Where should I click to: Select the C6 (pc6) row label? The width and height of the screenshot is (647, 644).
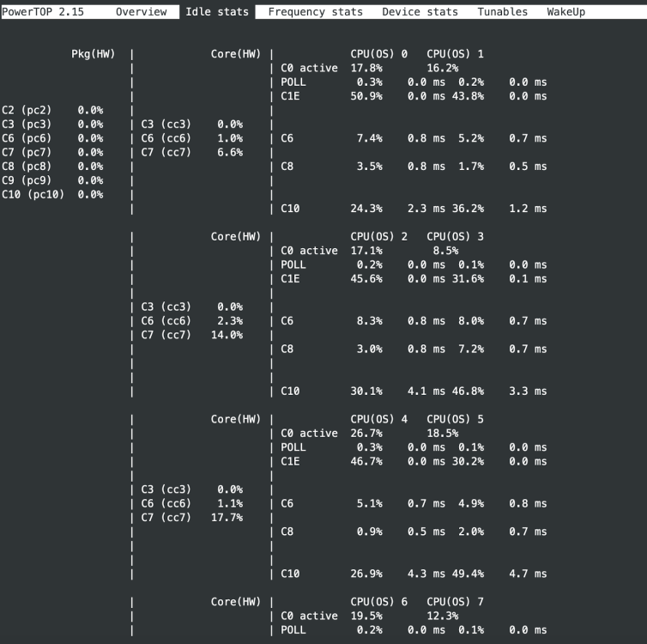pos(27,138)
